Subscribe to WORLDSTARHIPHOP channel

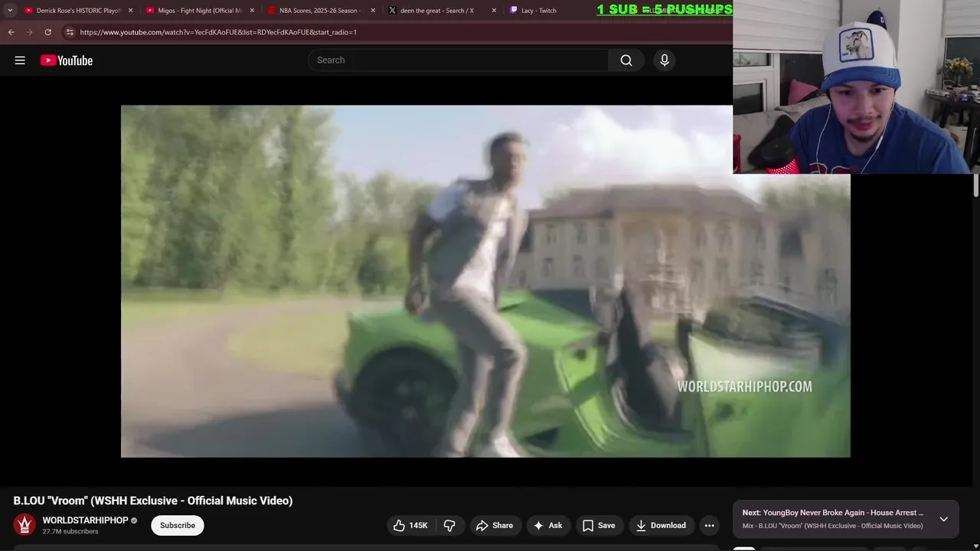(178, 525)
